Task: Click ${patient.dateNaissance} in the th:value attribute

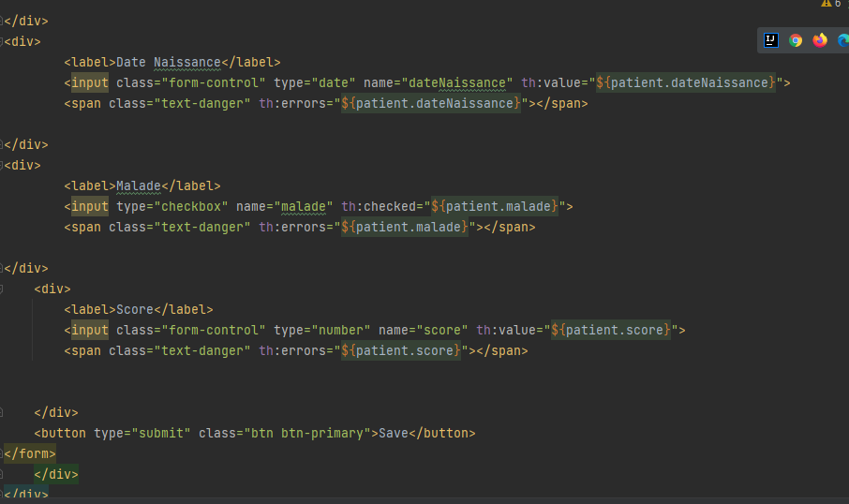Action: point(686,82)
